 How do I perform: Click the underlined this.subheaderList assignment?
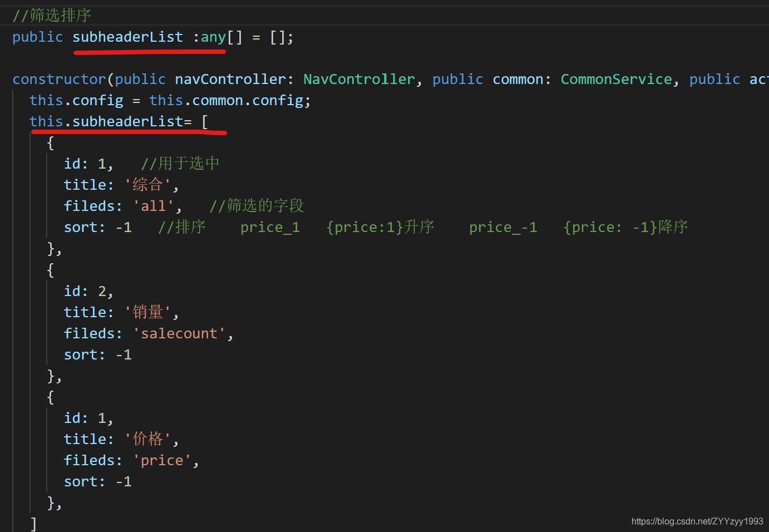tap(109, 121)
